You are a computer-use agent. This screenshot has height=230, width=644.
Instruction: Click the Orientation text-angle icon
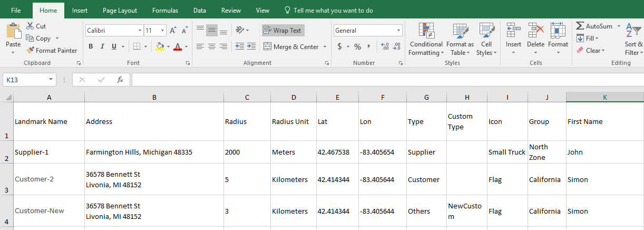click(x=240, y=30)
